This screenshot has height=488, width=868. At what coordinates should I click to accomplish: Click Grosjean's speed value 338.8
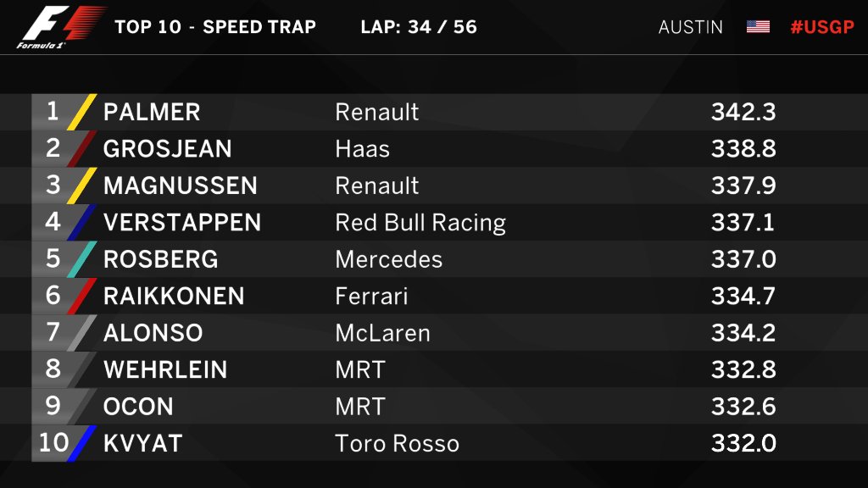point(743,149)
